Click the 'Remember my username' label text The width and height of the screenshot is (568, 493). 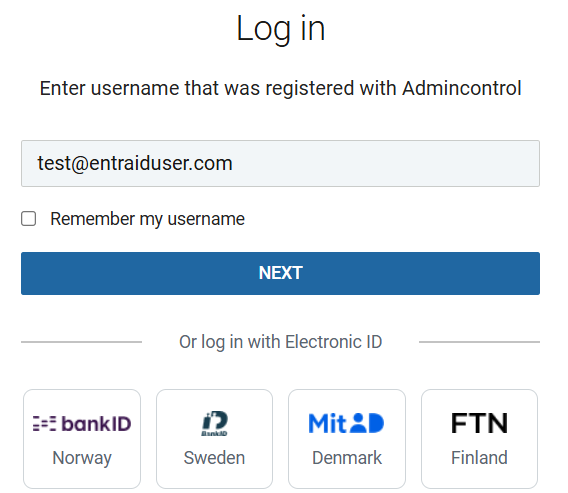147,219
